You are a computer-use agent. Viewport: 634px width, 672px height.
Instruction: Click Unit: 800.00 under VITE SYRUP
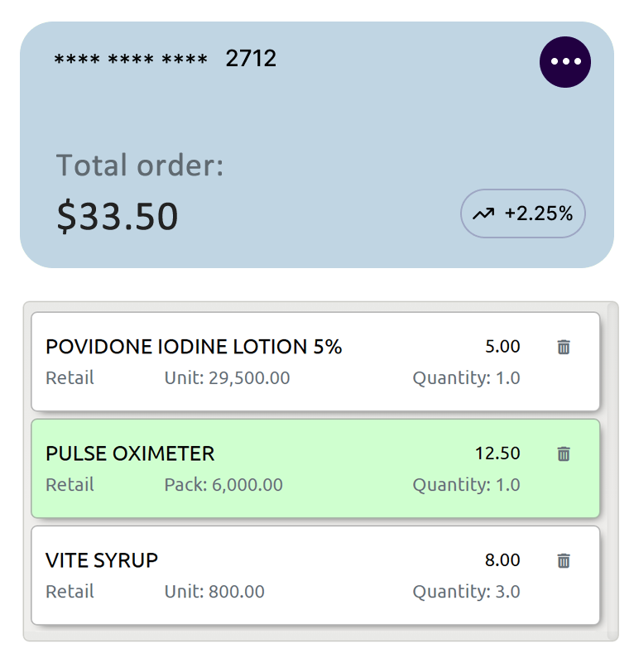click(x=214, y=592)
